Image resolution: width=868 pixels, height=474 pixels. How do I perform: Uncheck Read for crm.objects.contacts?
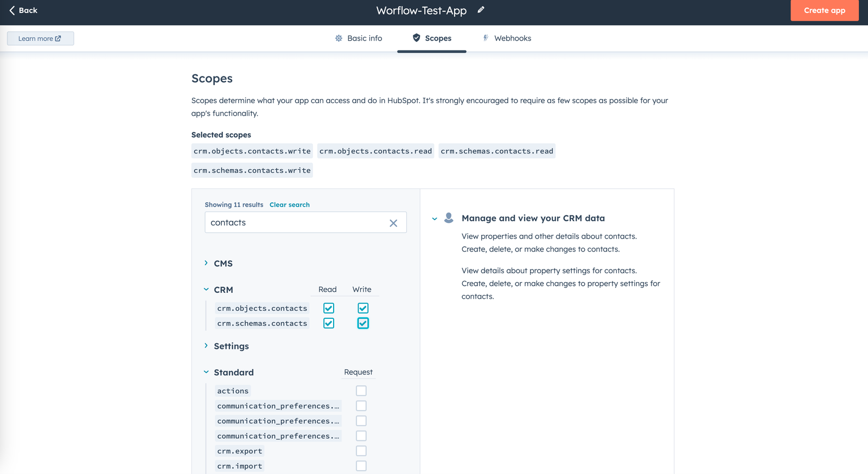coord(329,308)
